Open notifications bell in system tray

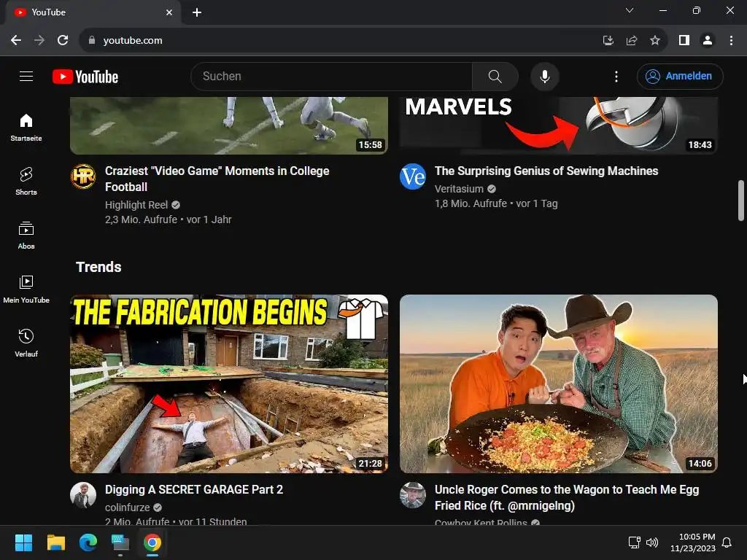727,542
